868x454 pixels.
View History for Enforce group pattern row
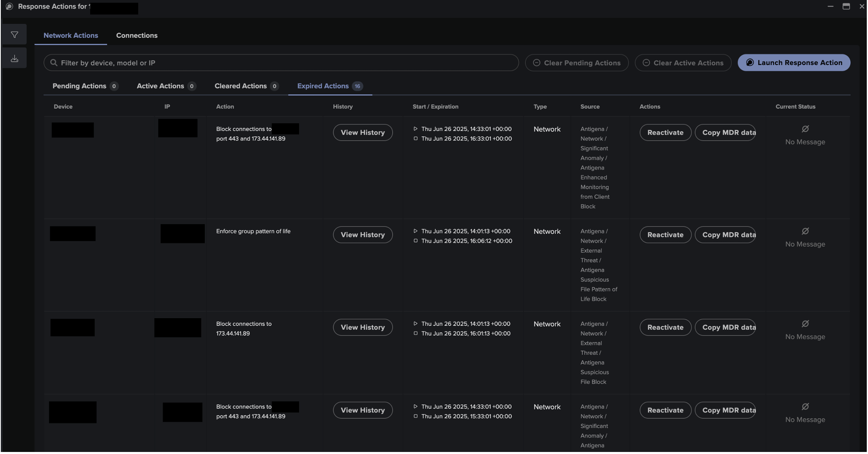362,235
